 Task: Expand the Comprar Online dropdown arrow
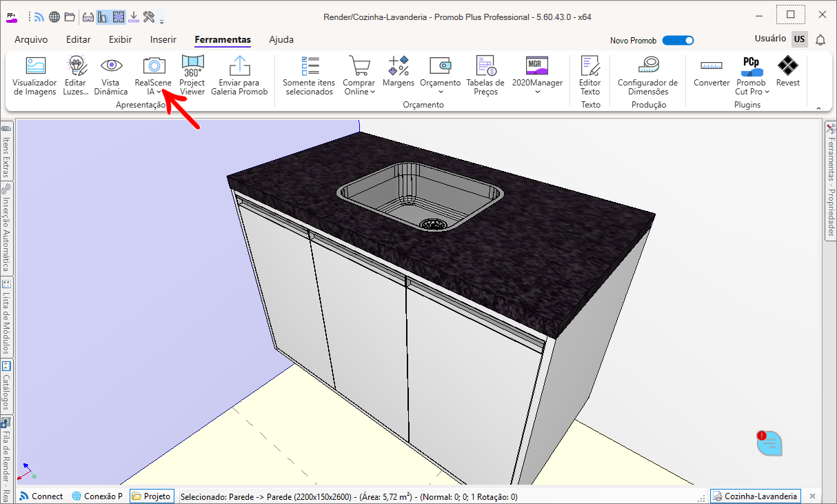[x=372, y=92]
